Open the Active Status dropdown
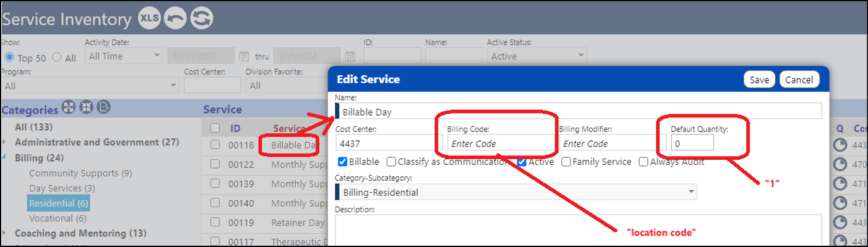The width and height of the screenshot is (868, 247). tap(537, 56)
